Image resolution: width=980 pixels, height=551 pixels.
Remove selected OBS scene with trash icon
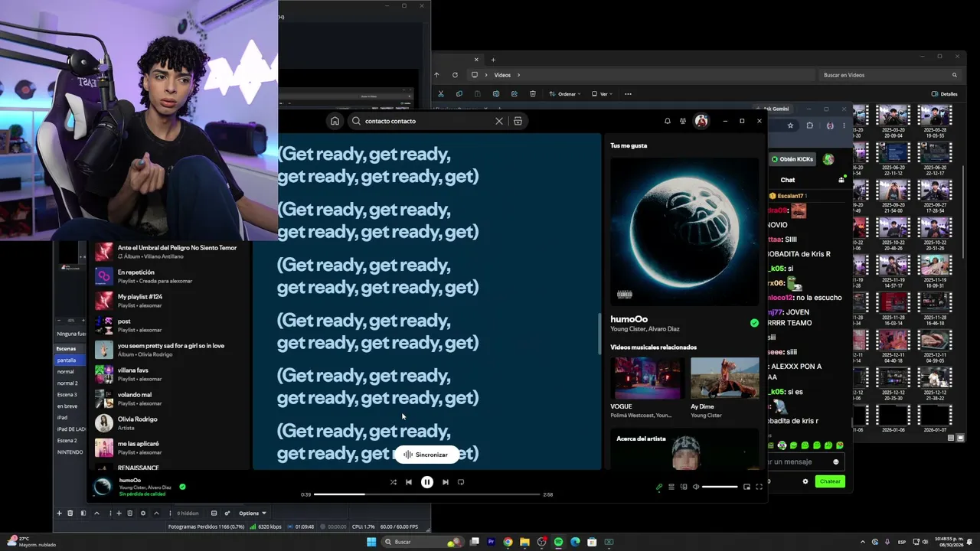70,513
